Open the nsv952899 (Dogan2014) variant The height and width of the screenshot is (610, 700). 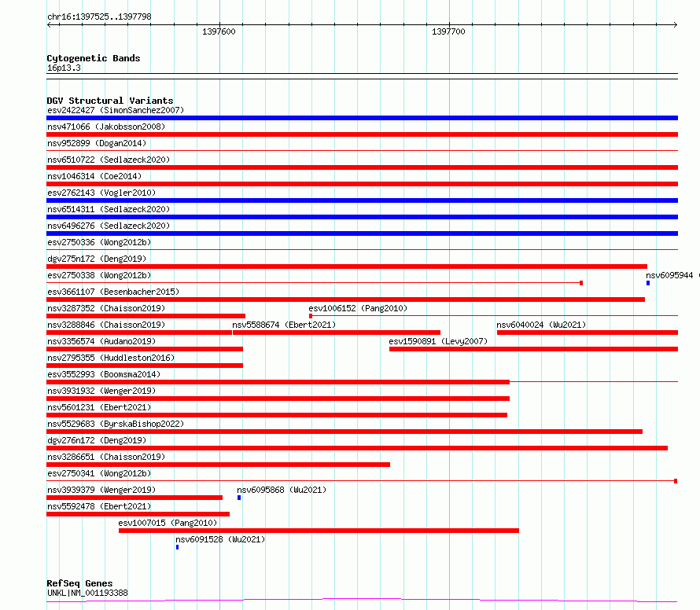click(x=97, y=143)
